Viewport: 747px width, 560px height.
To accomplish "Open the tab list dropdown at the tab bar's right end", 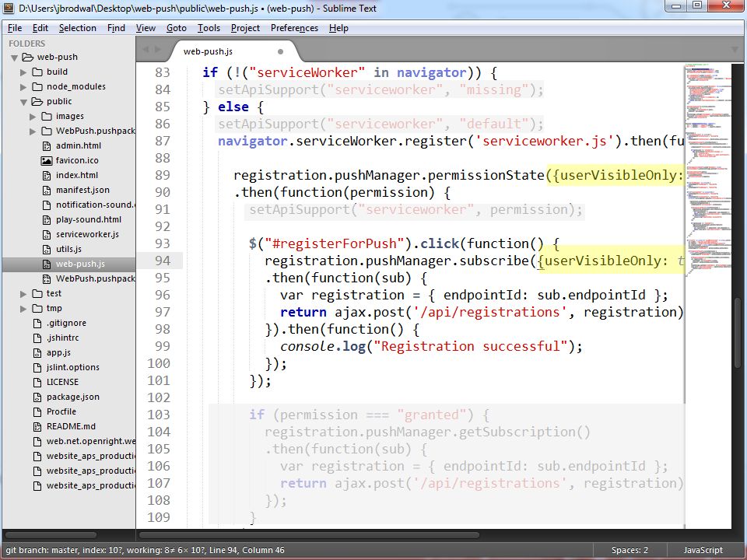I will pyautogui.click(x=734, y=50).
